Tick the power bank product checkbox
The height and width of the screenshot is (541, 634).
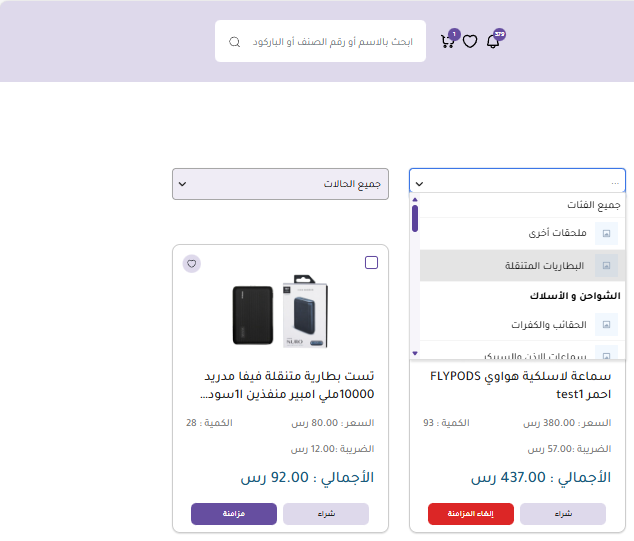click(x=372, y=262)
